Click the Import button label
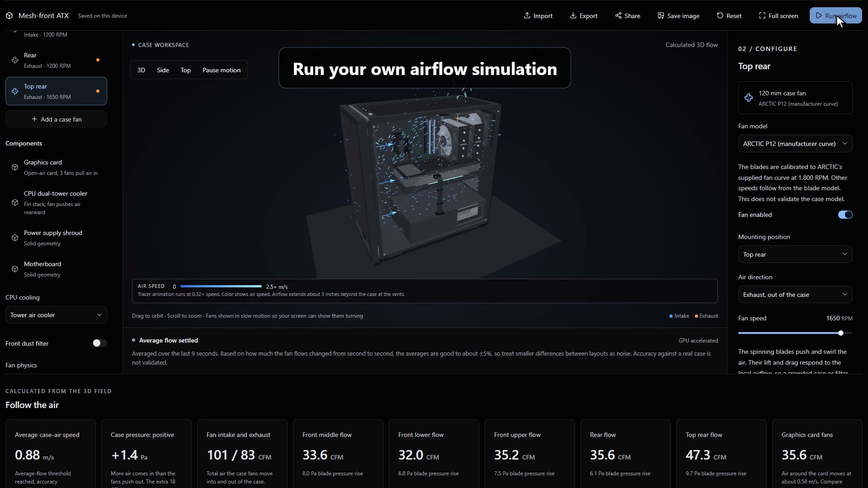Screen dimensions: 868x488 543,16
